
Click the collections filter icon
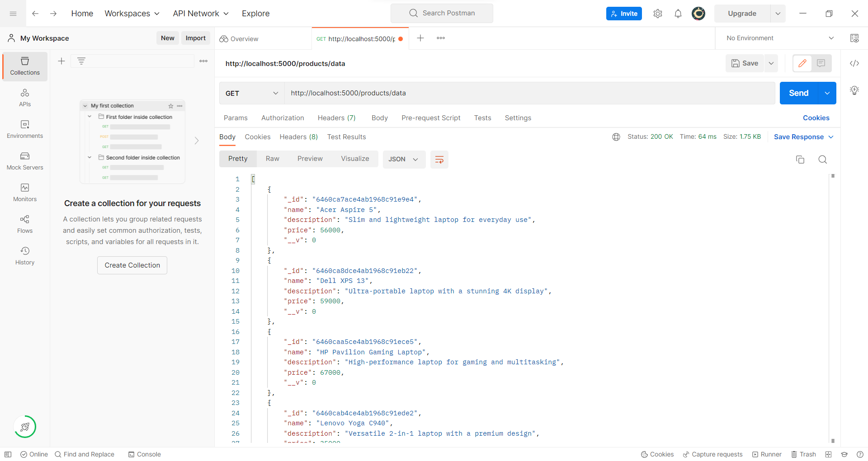tap(81, 61)
